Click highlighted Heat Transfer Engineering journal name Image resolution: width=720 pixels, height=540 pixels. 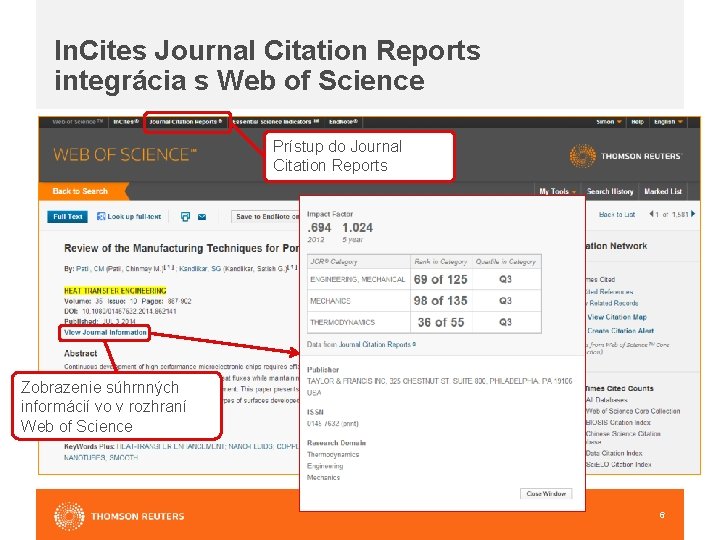(x=115, y=291)
